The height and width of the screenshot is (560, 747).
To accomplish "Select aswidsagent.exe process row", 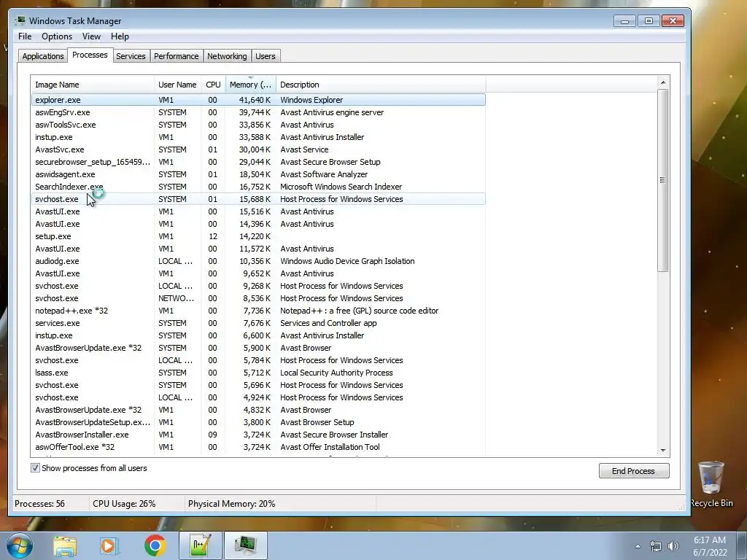I will click(x=258, y=174).
